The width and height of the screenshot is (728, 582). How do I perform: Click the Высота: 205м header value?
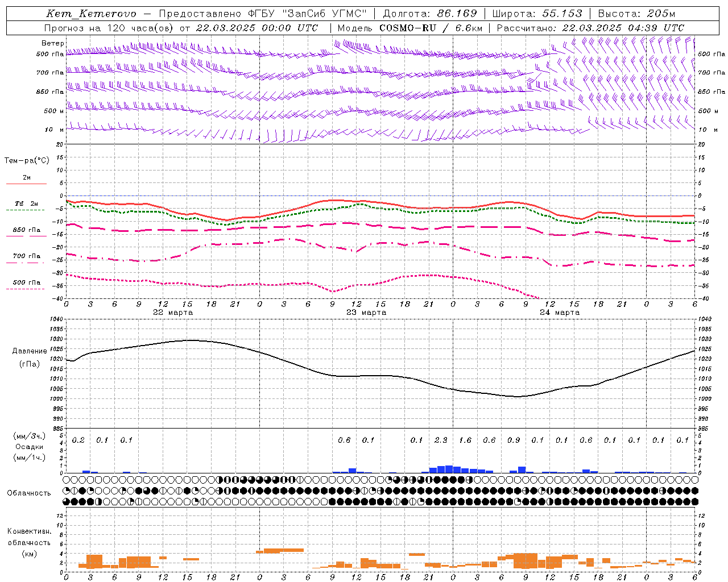click(x=636, y=14)
